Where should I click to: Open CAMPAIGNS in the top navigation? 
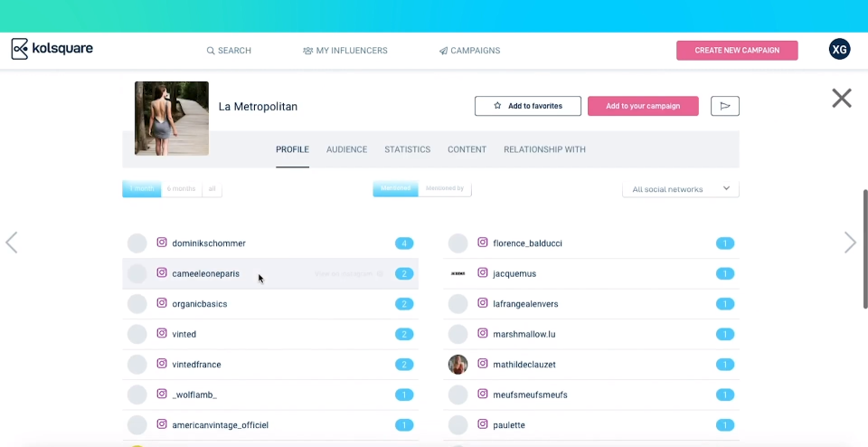[469, 51]
